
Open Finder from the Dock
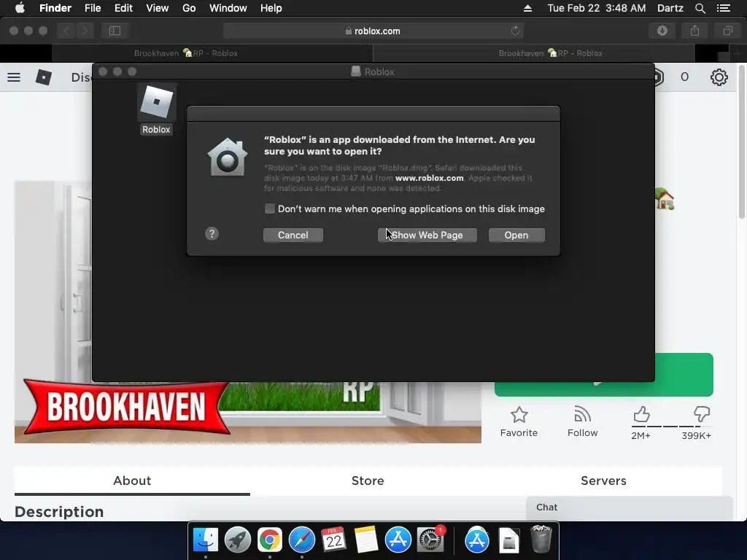pyautogui.click(x=205, y=540)
